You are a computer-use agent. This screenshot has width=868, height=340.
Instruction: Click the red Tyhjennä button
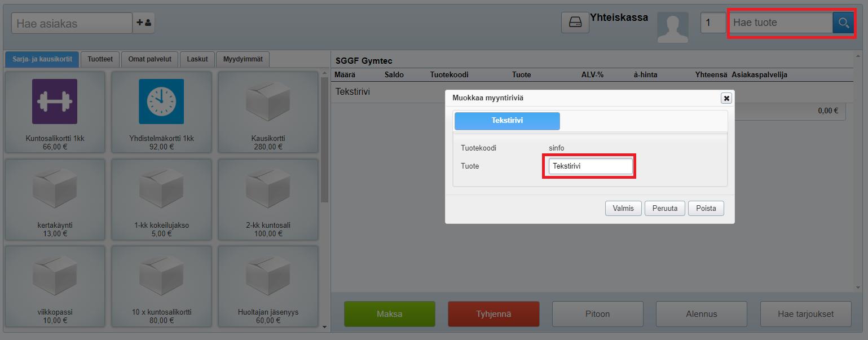[x=494, y=314]
